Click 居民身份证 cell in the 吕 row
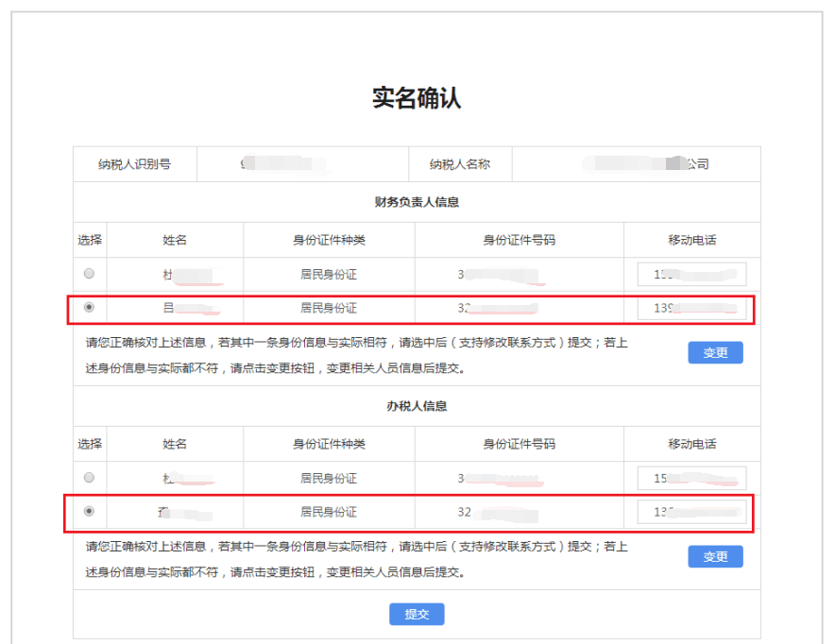The image size is (835, 644). [329, 308]
